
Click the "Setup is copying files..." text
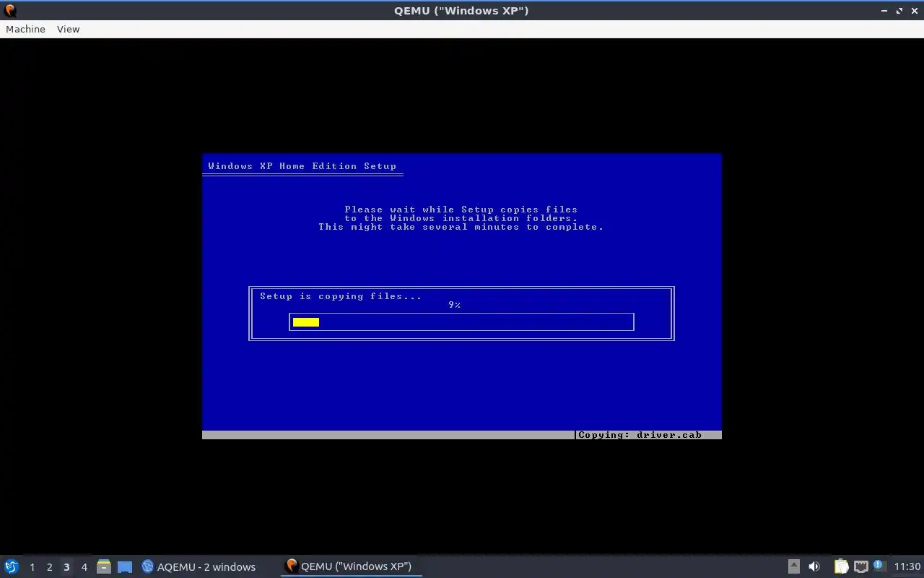[x=341, y=296]
